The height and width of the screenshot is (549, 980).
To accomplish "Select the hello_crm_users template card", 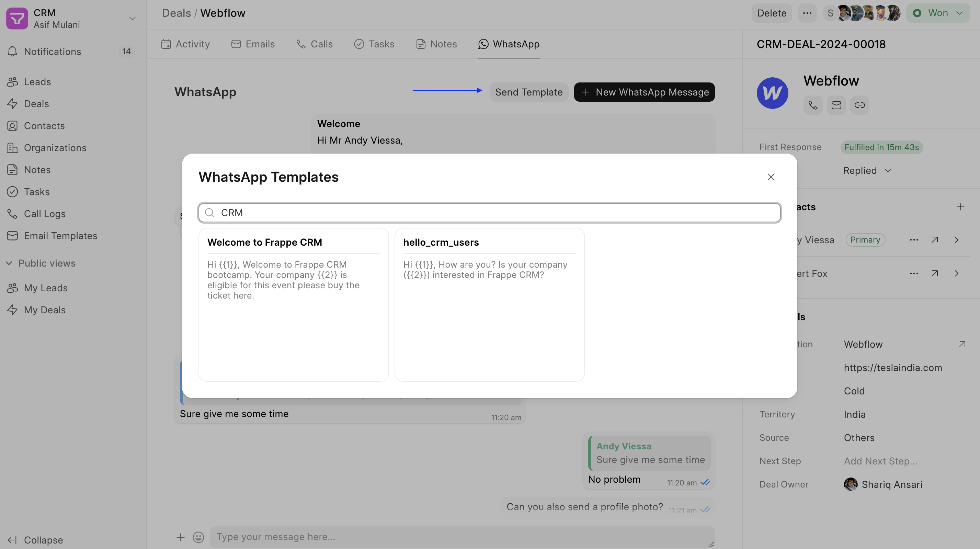I will (489, 305).
